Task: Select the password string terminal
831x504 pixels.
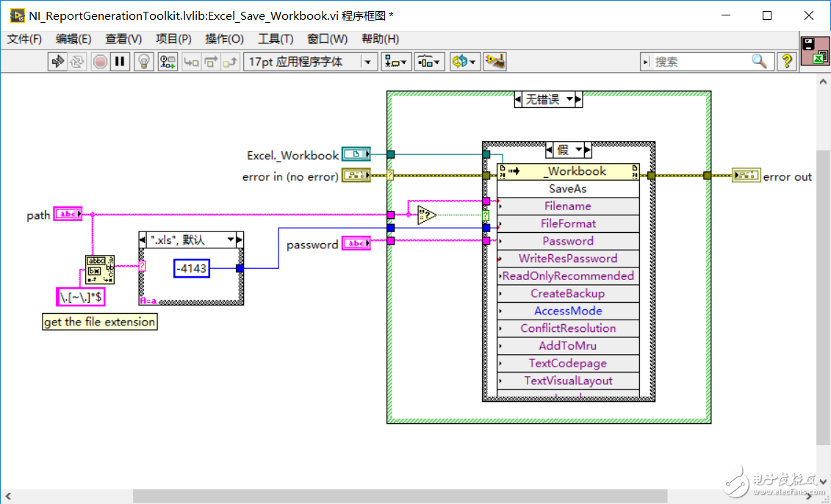Action: (356, 243)
